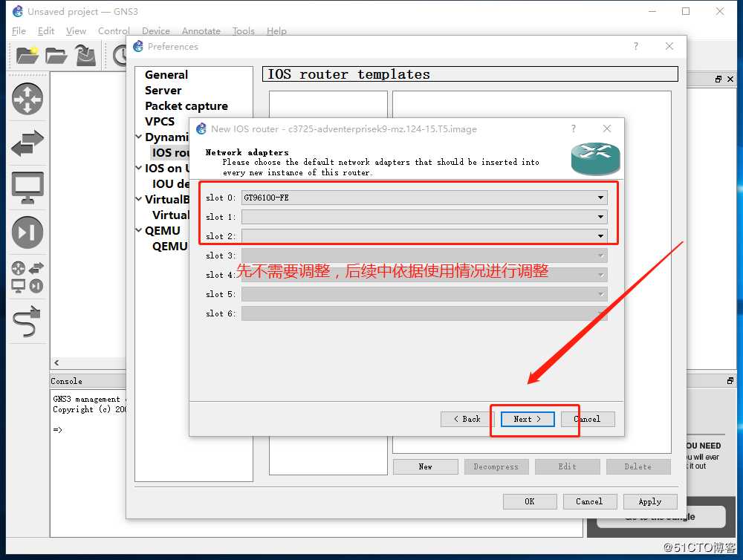Screen dimensions: 743x560
Task: Select IOU devices tree item
Action: [171, 184]
